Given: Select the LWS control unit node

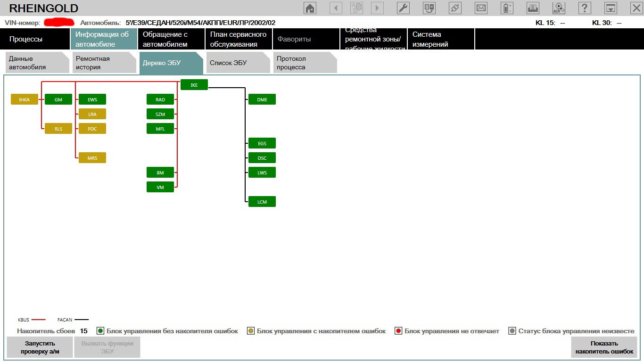Looking at the screenshot, I should pyautogui.click(x=262, y=173).
